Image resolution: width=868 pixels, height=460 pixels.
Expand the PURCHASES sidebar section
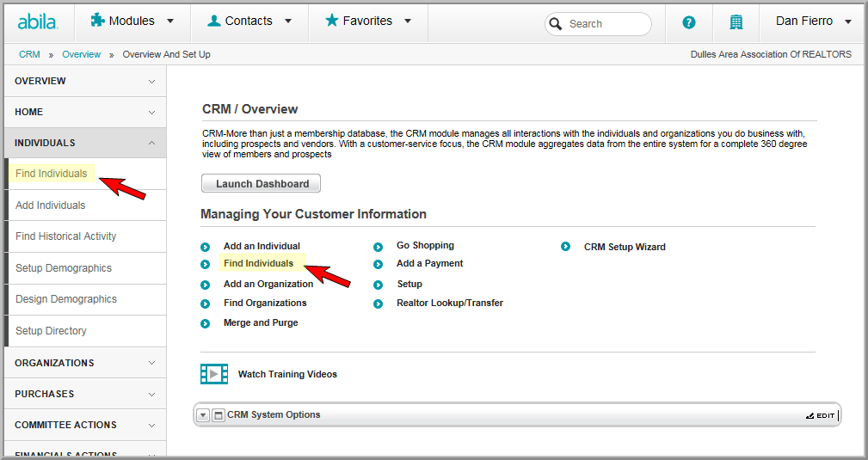click(x=85, y=394)
